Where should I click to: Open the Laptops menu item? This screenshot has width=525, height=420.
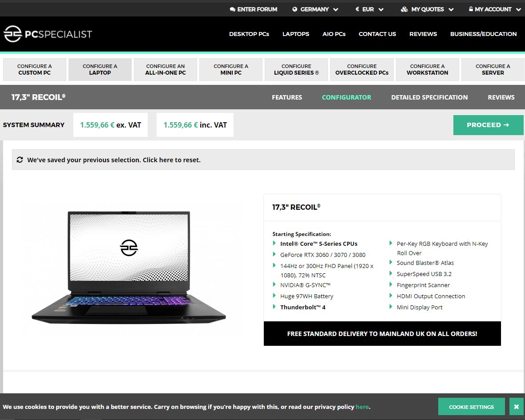(x=296, y=34)
